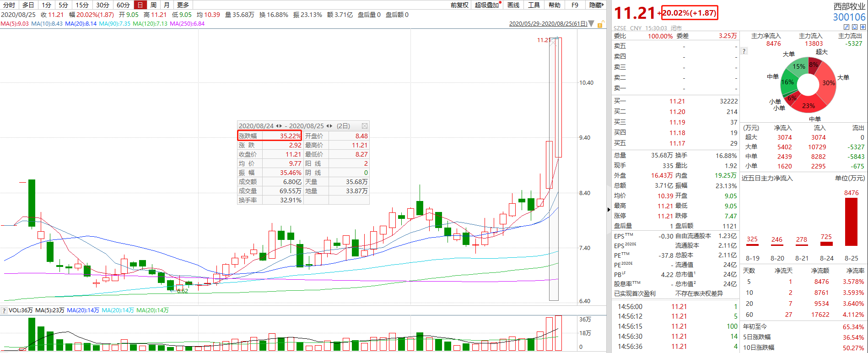Open the date range dropdown triangle
The height and width of the screenshot is (353, 868).
pos(591,24)
